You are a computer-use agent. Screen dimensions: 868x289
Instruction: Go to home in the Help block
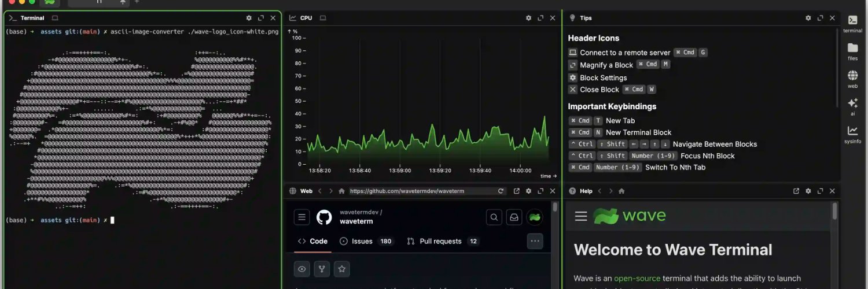pos(621,191)
